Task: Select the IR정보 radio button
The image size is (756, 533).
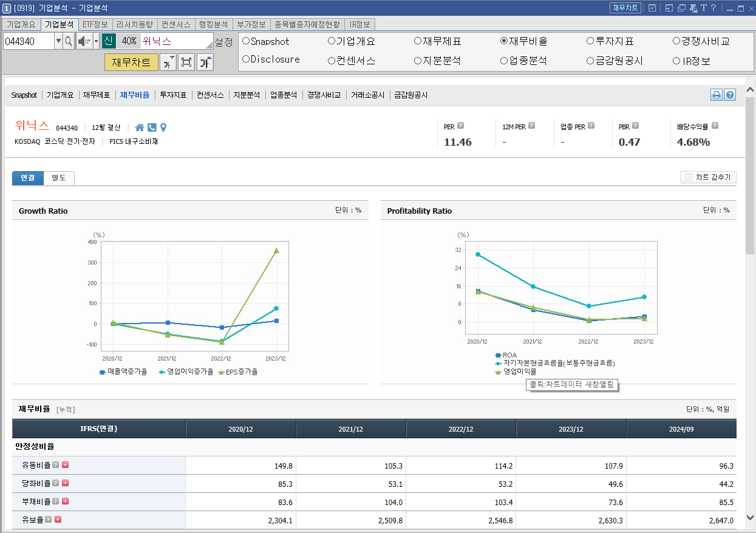Action: 676,61
